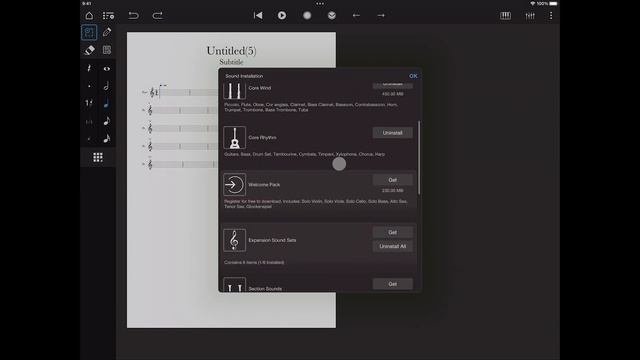640x360 pixels.
Task: Click the Sound Installation dialog title
Action: pos(244,76)
